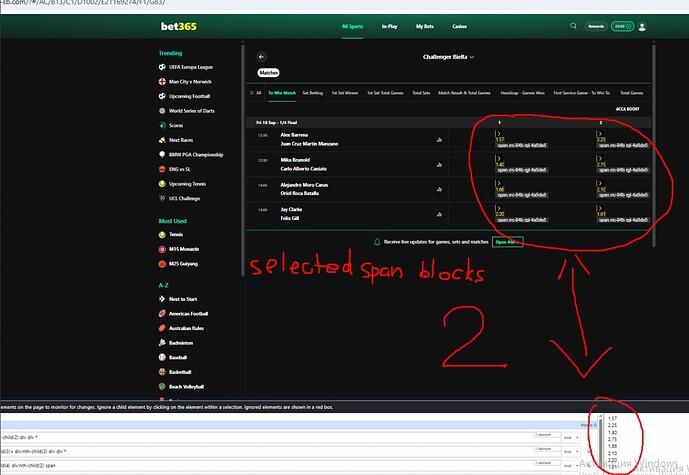Click the main content vertical scrollbar

point(654,145)
